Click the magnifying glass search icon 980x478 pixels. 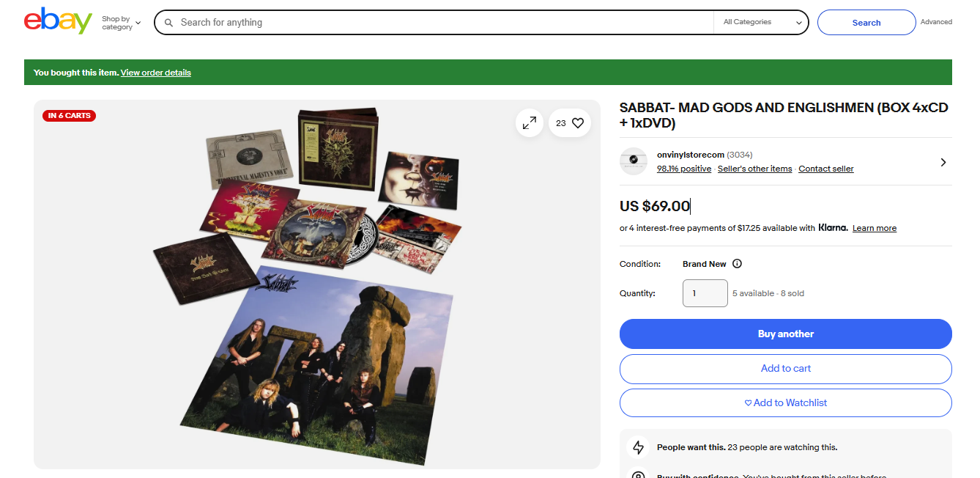coord(168,23)
